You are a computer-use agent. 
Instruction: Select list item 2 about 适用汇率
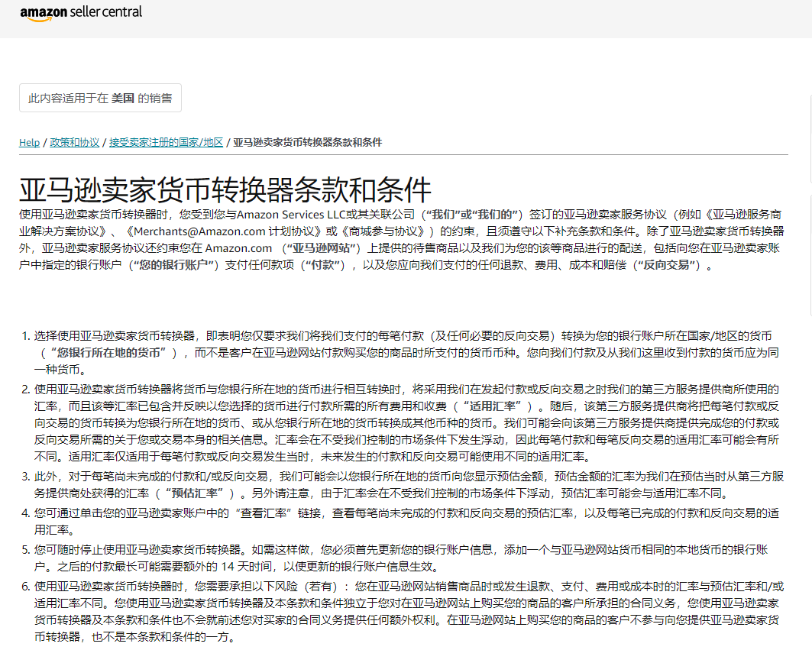(x=407, y=423)
